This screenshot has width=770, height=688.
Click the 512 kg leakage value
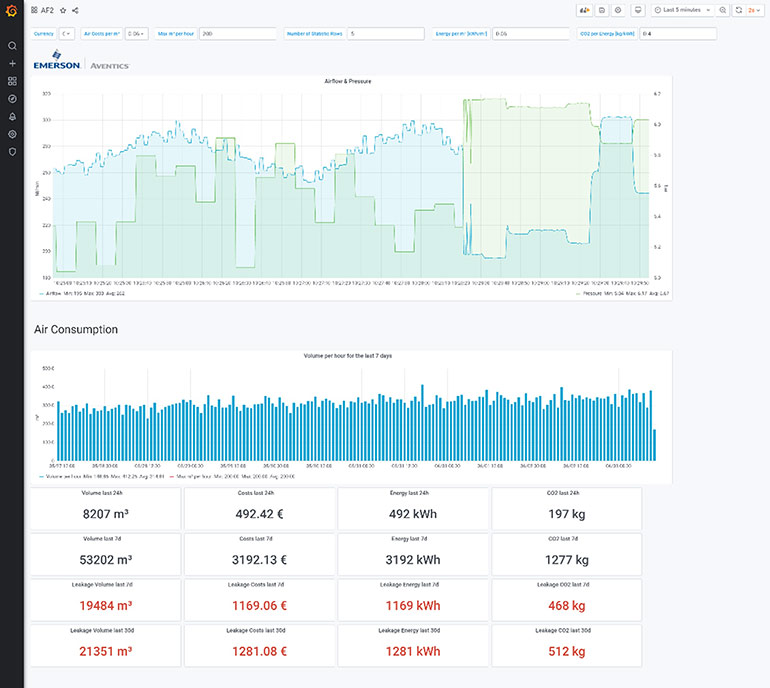click(567, 651)
